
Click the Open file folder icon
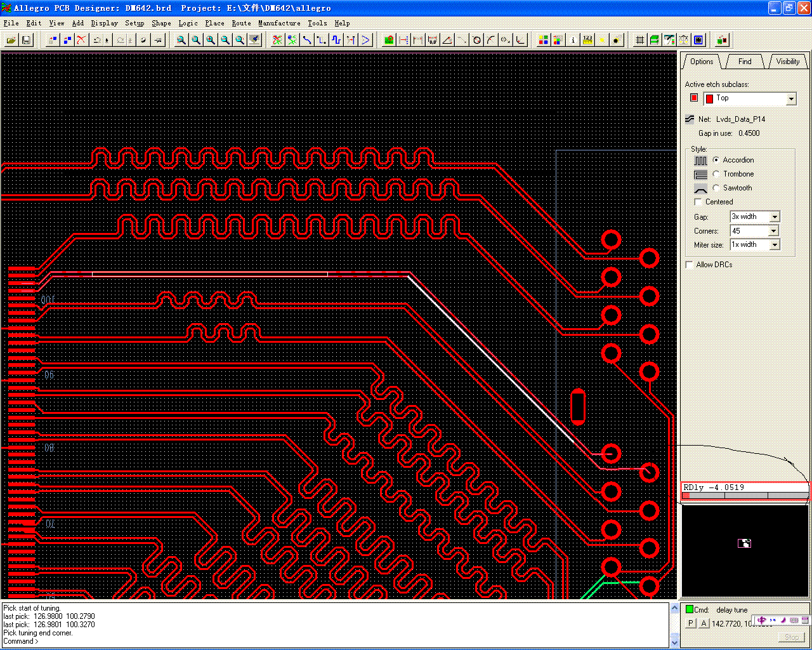click(11, 40)
